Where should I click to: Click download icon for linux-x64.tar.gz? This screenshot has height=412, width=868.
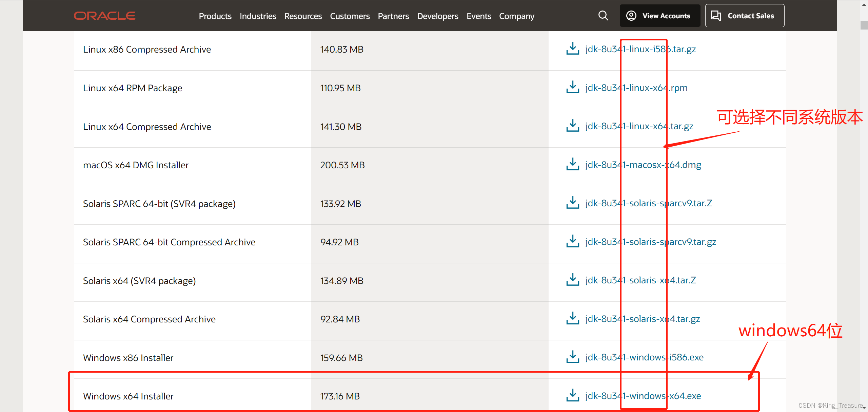(573, 126)
